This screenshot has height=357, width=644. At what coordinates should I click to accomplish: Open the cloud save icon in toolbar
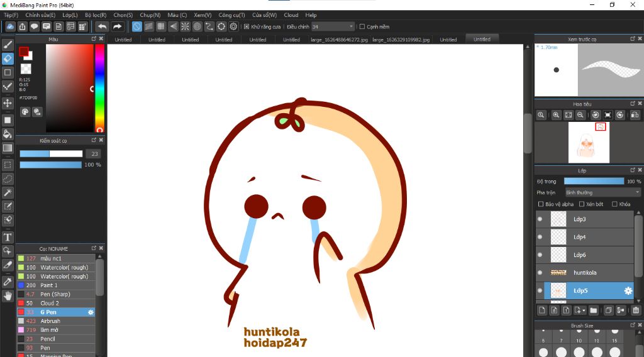tap(10, 26)
